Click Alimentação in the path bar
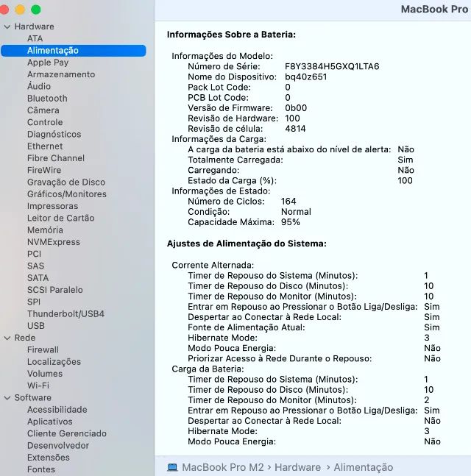Viewport: 471px width, 476px height. 364,467
